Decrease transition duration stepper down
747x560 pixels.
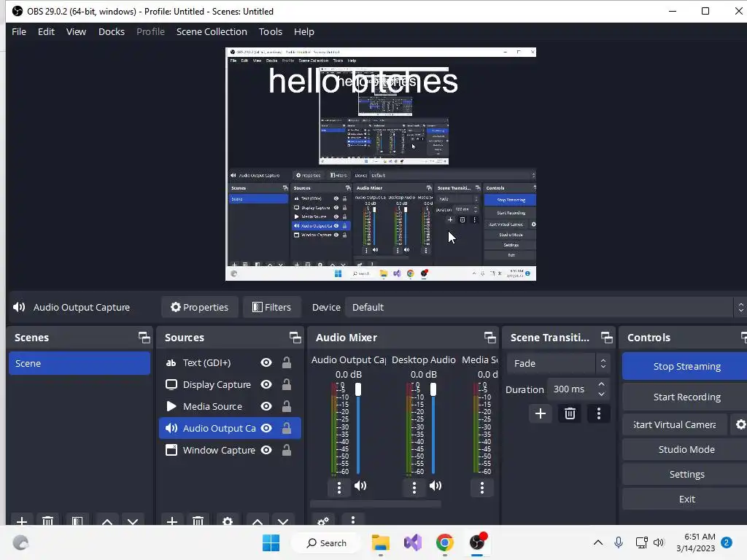click(x=601, y=394)
